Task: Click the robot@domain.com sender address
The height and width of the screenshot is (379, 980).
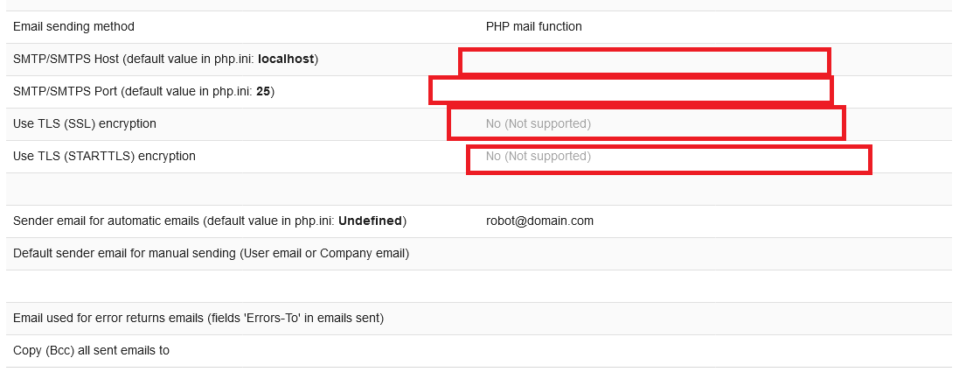Action: click(x=539, y=221)
